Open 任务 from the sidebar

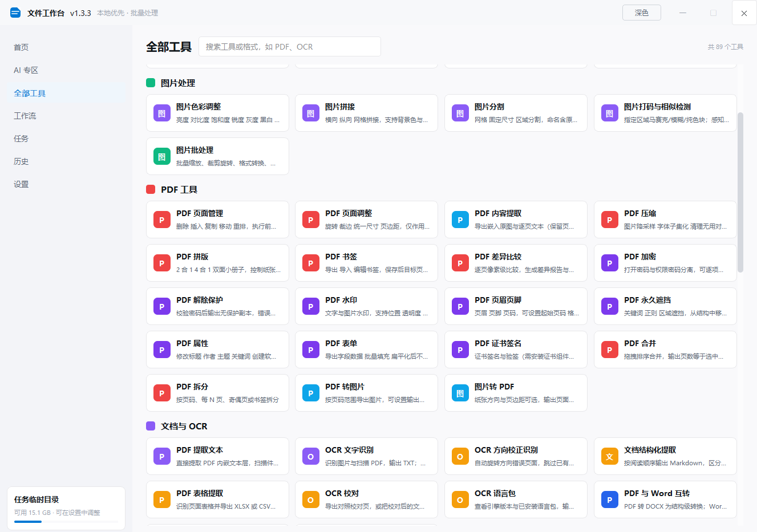click(x=66, y=139)
